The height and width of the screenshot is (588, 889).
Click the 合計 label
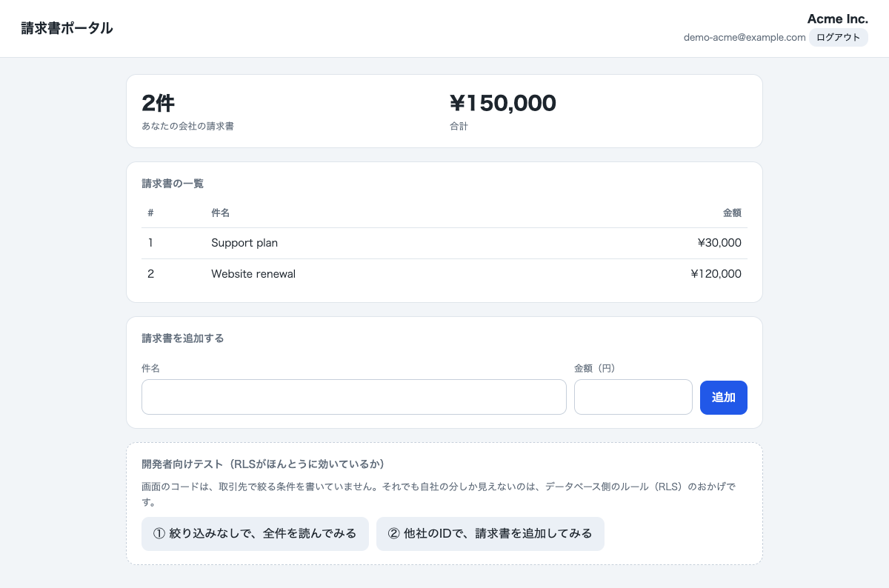(x=459, y=127)
